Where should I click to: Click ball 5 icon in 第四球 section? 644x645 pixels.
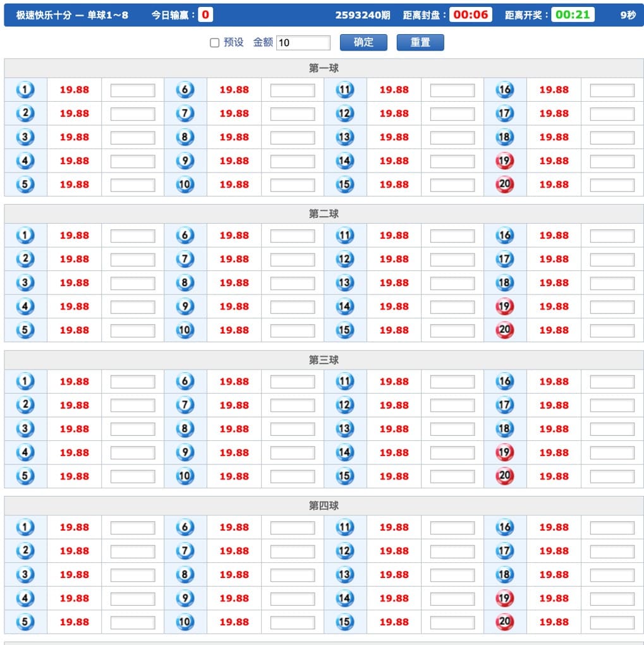click(25, 622)
